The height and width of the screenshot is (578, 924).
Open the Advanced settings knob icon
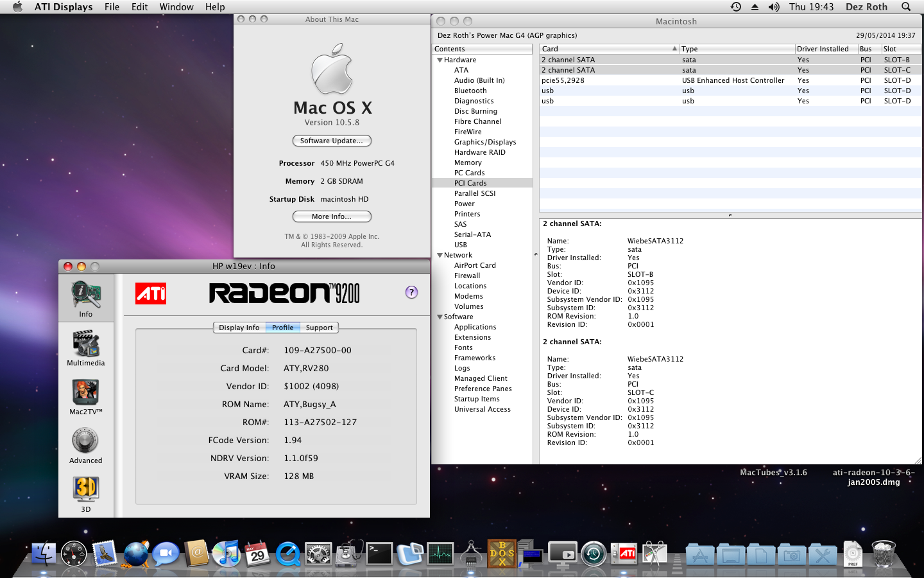tap(85, 444)
